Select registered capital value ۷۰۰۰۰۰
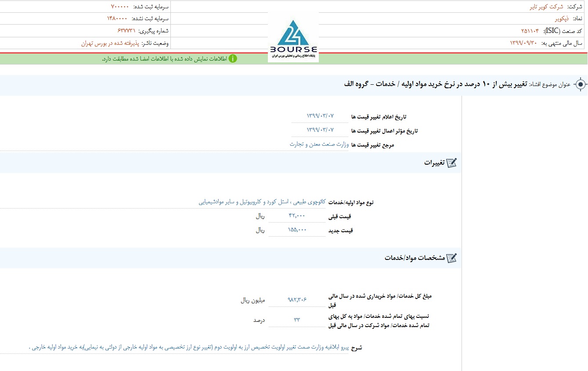The height and width of the screenshot is (371, 588). coord(119,7)
